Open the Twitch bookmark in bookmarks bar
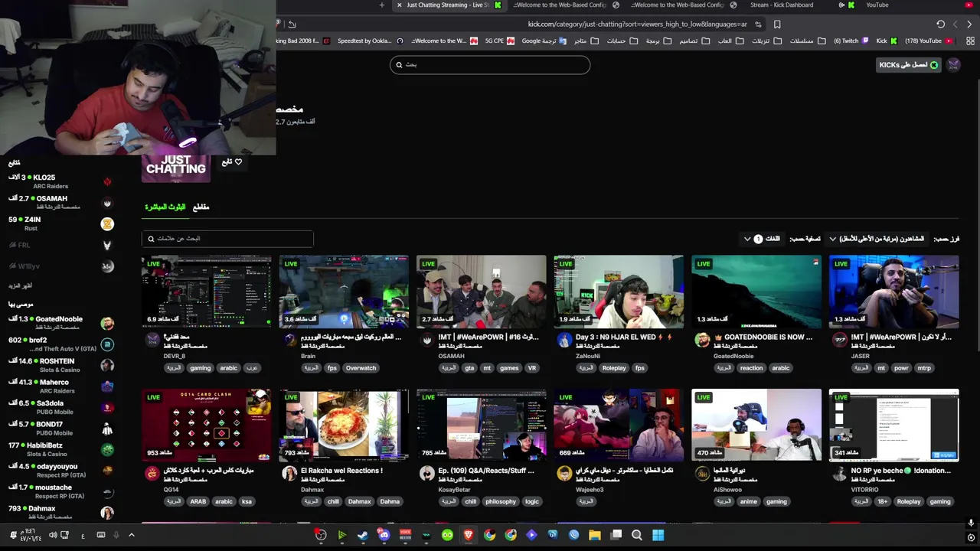Image resolution: width=980 pixels, height=551 pixels. [x=850, y=41]
